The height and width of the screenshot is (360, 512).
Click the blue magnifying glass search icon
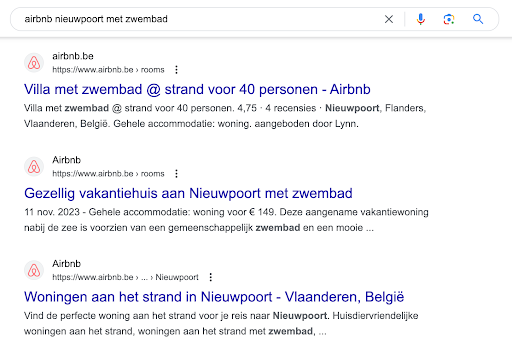[x=478, y=19]
